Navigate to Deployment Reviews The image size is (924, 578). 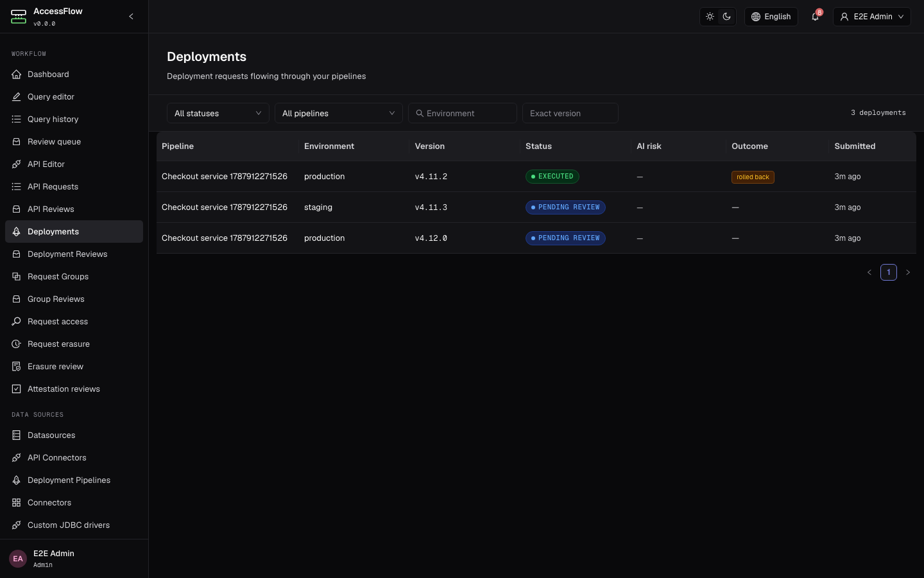[x=74, y=254]
